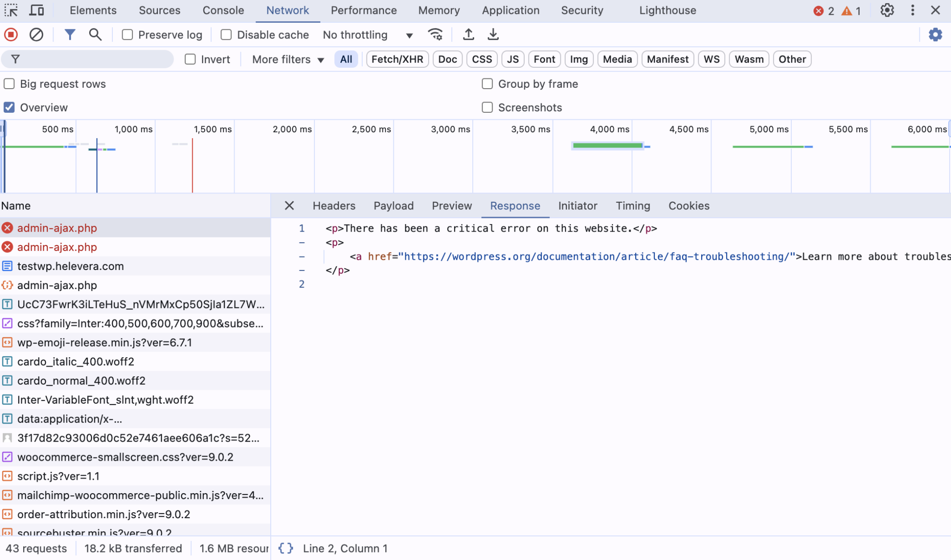Enable the Preserve log checkbox
Screen dimensions: 951x560
127,34
